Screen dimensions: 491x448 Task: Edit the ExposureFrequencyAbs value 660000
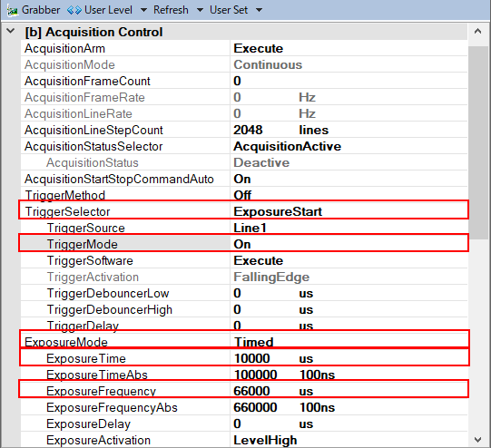tap(255, 407)
